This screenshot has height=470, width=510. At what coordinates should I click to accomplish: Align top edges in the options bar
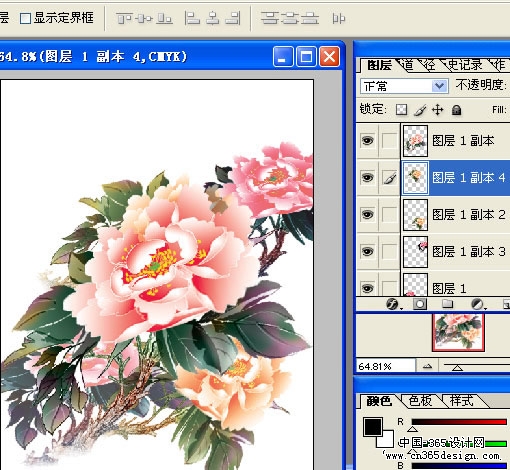click(124, 18)
